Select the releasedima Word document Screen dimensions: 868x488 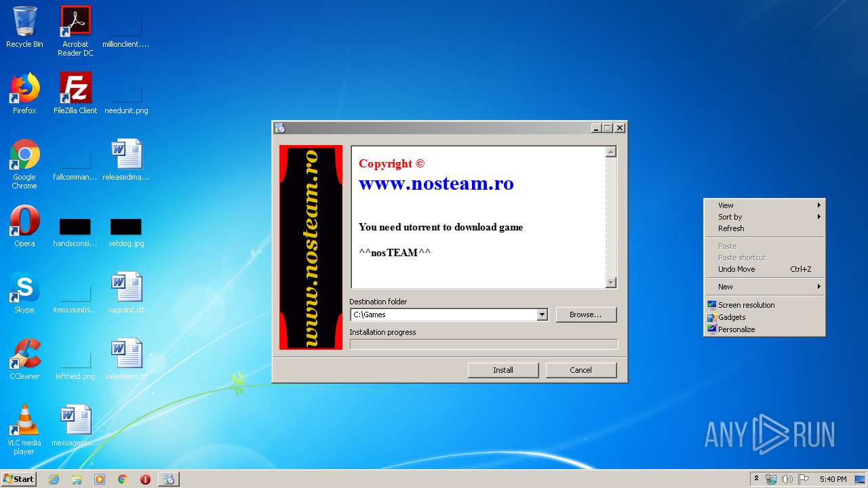pos(126,161)
